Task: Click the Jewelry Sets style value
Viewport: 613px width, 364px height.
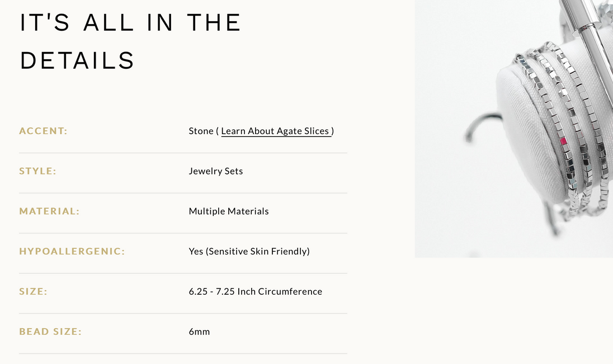Action: click(x=216, y=172)
